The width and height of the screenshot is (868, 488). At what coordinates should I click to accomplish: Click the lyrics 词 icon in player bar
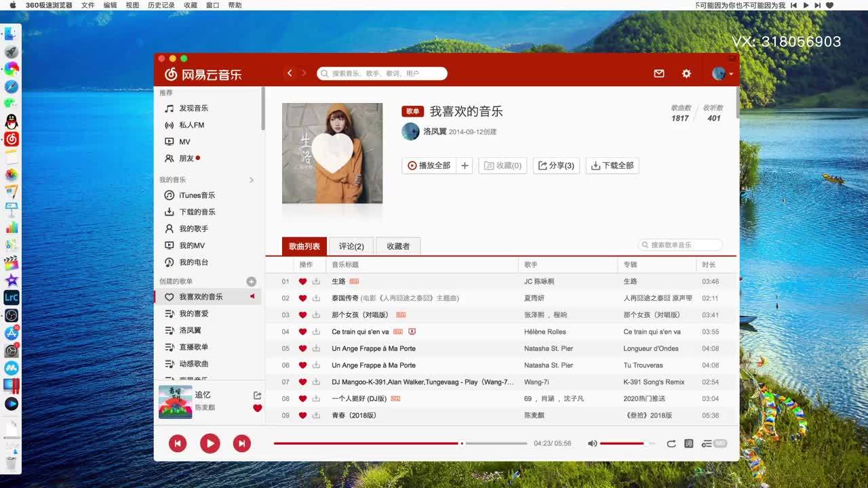coord(688,443)
